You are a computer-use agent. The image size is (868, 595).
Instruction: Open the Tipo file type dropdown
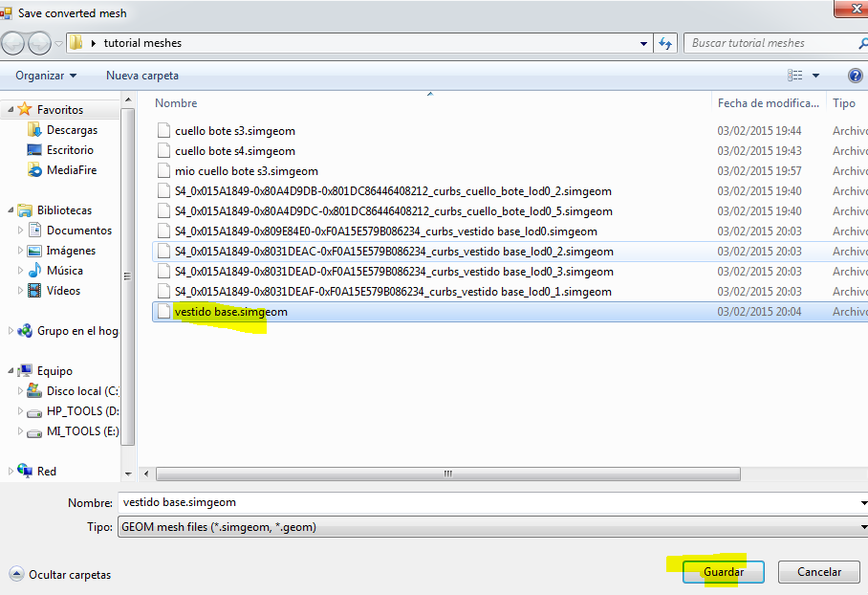coord(490,526)
